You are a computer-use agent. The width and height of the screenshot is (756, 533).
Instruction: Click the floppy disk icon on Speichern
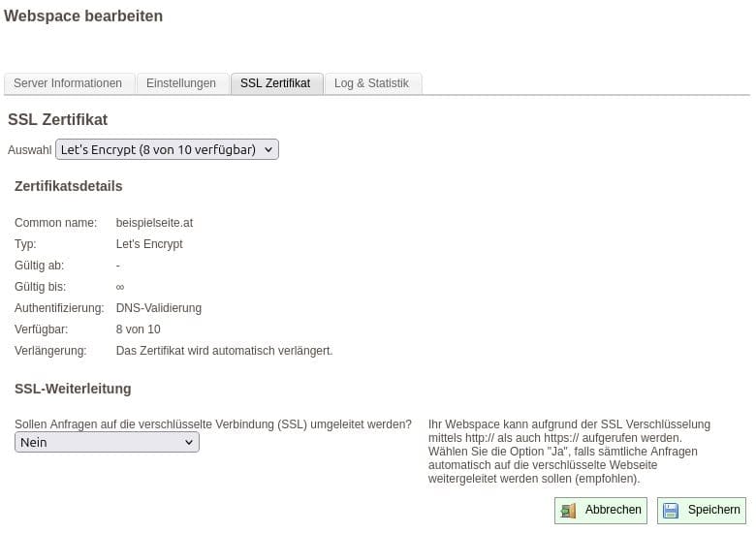tap(671, 511)
